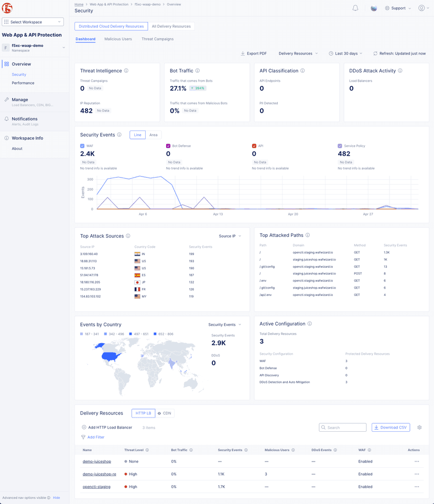This screenshot has width=434, height=504.
Task: Click the Download CSV button
Action: tap(390, 428)
